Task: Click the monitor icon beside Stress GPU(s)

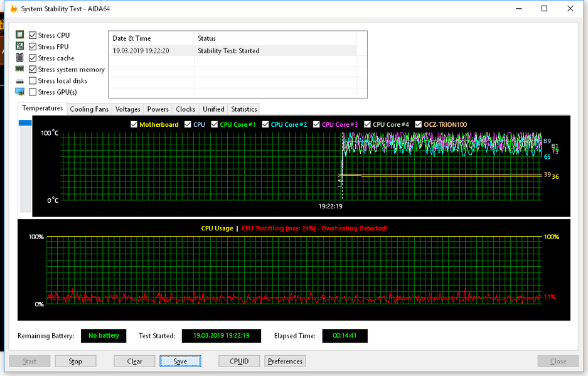Action: click(20, 92)
